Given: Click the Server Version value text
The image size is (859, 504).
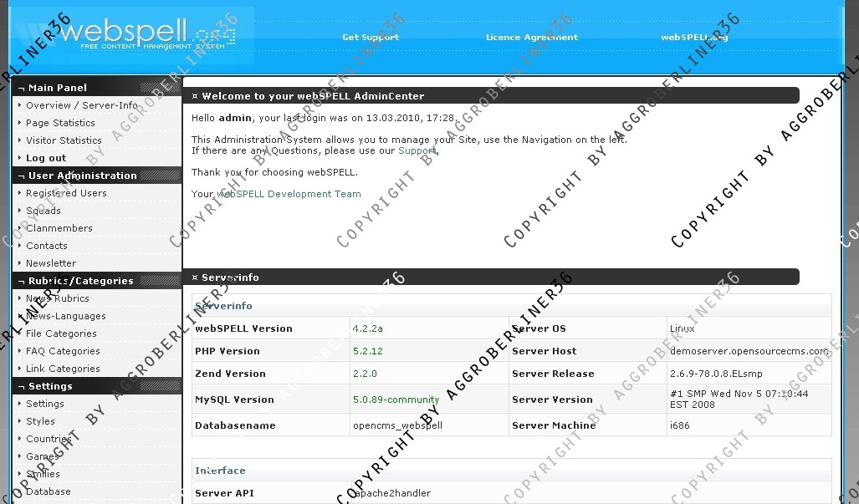Looking at the screenshot, I should (x=739, y=399).
